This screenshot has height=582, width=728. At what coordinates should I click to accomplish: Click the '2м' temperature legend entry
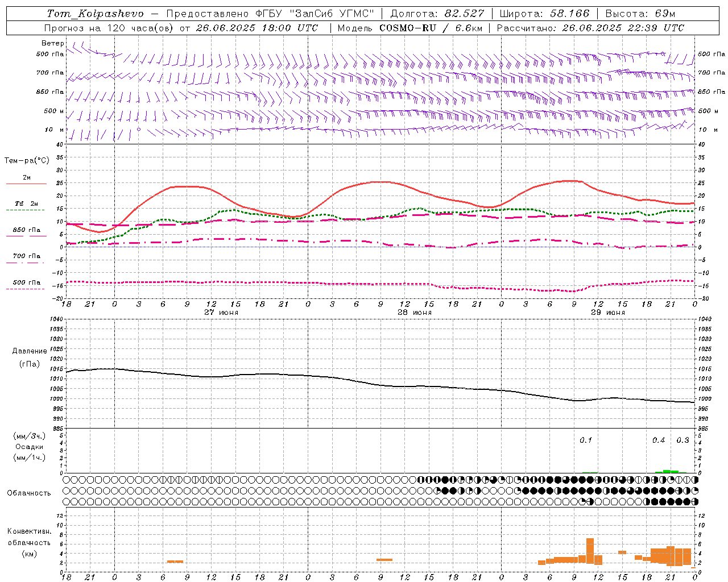point(27,178)
